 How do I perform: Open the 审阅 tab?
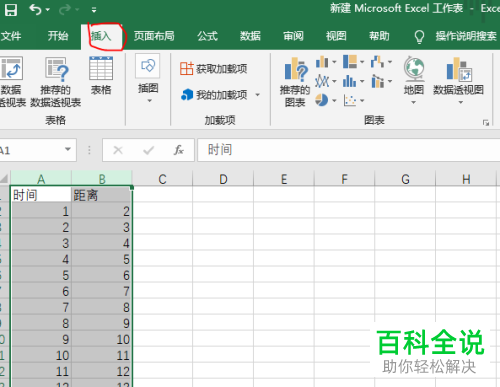tap(293, 36)
